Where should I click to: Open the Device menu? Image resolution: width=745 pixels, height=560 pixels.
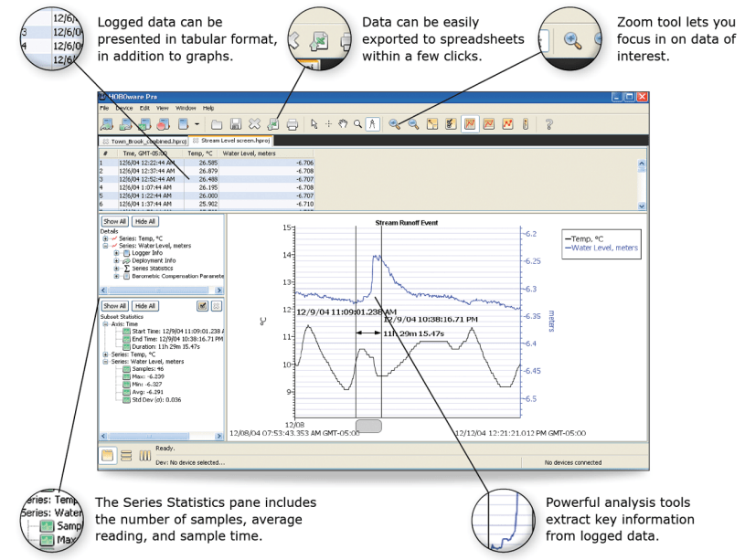click(x=123, y=108)
